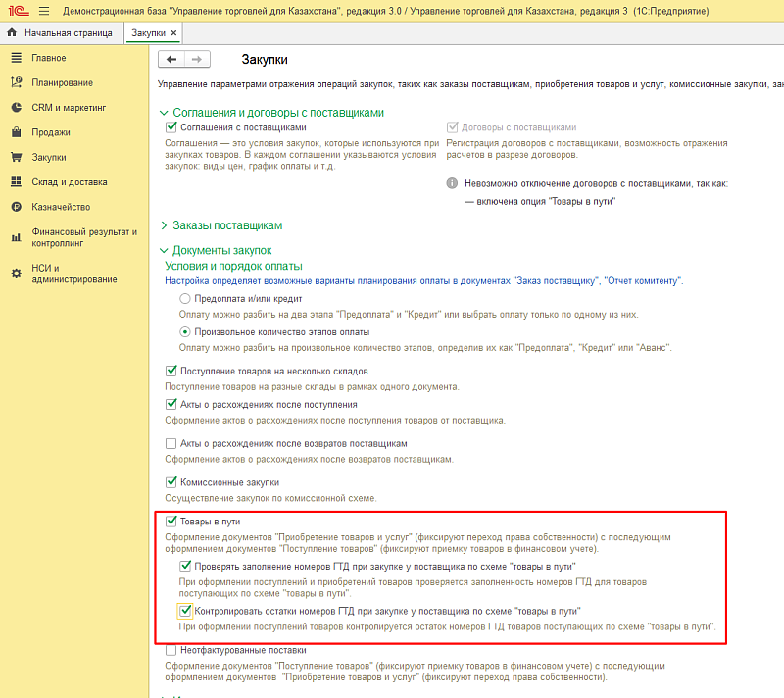Open the hamburger main menu icon
The height and width of the screenshot is (698, 784).
pyautogui.click(x=44, y=11)
